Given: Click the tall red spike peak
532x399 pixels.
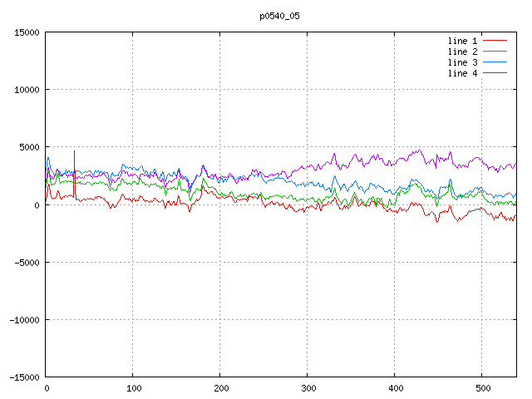Looking at the screenshot, I should click(x=75, y=152).
